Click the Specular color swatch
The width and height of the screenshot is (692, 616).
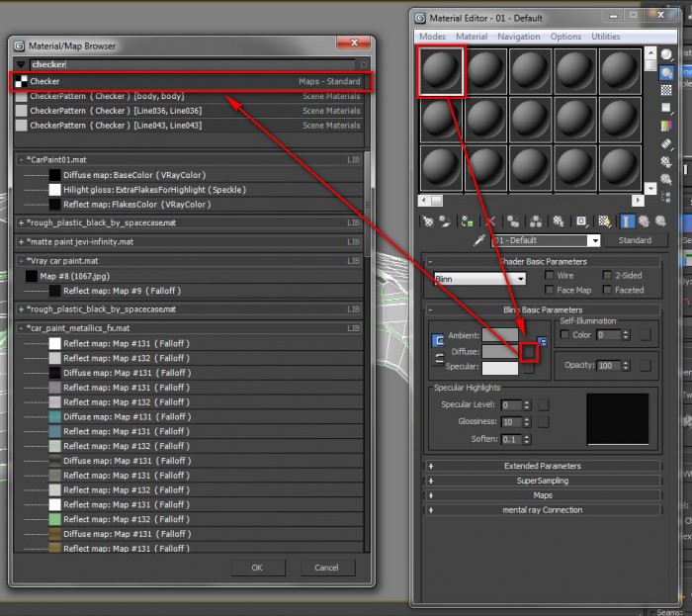(x=499, y=367)
